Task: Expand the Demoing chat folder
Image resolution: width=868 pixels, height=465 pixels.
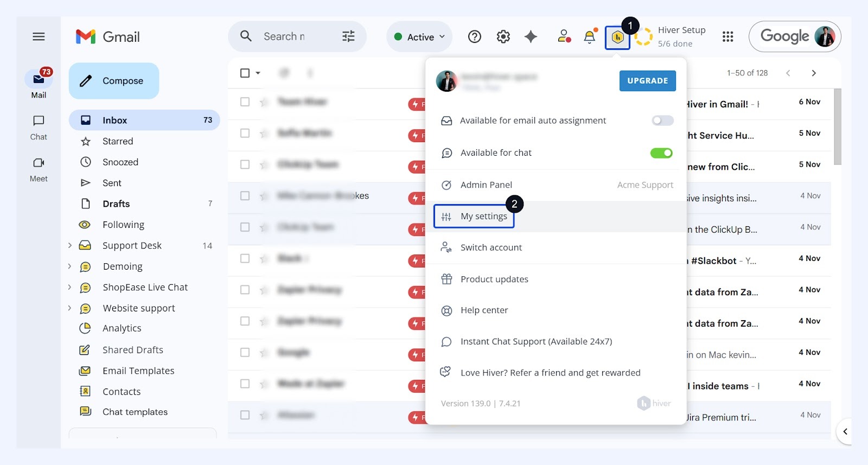Action: pyautogui.click(x=70, y=266)
